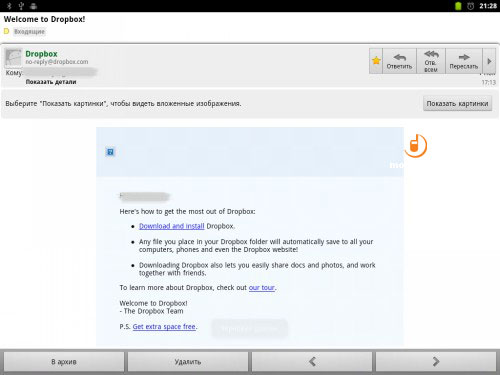Open the Download and install link
This screenshot has height=375, width=500.
coord(171,226)
